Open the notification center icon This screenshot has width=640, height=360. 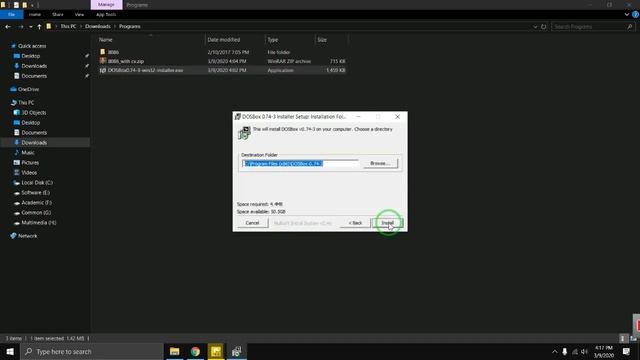[626, 351]
